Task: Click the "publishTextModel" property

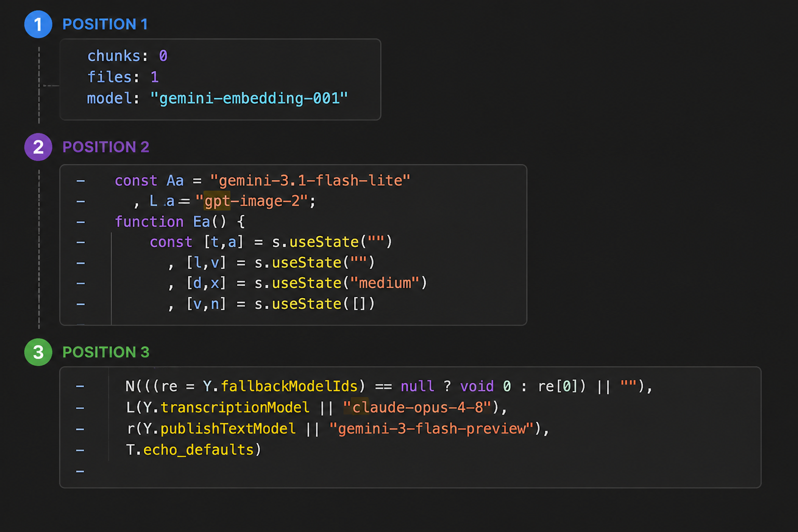Action: (228, 429)
